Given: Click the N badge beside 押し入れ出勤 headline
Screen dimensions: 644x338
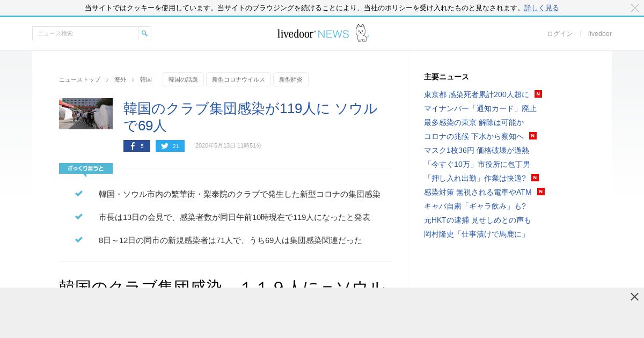Looking at the screenshot, I should tap(535, 178).
